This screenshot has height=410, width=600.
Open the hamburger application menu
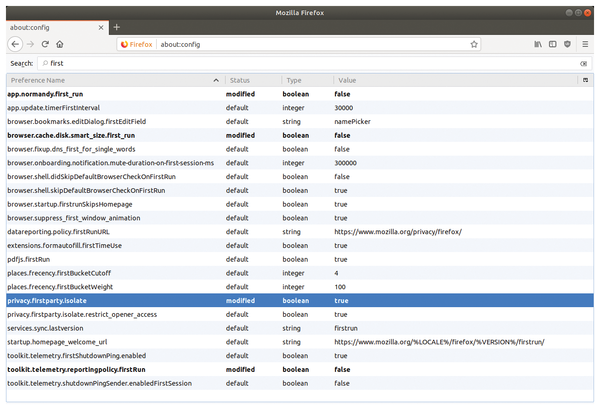pos(585,44)
